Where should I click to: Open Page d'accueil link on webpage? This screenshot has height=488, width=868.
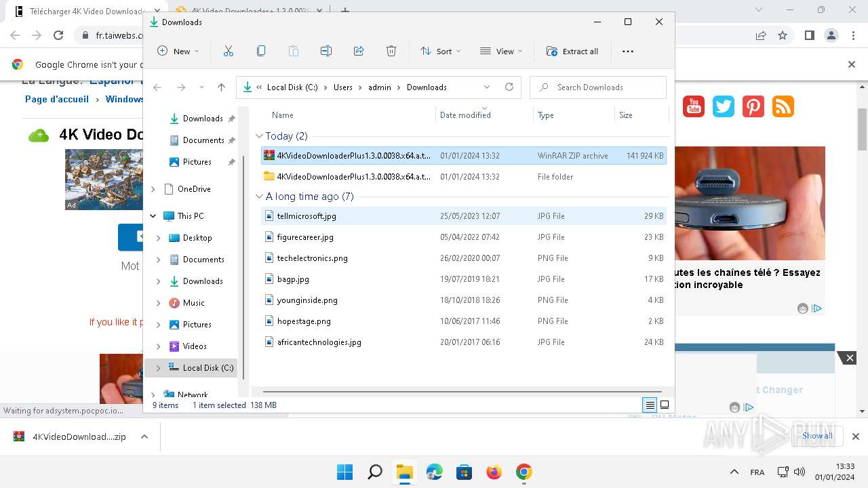click(x=57, y=99)
